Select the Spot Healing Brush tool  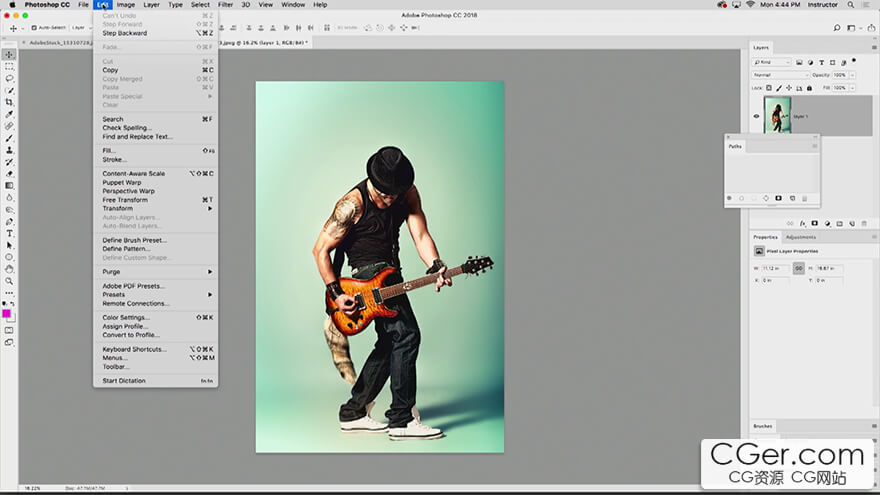[x=9, y=126]
